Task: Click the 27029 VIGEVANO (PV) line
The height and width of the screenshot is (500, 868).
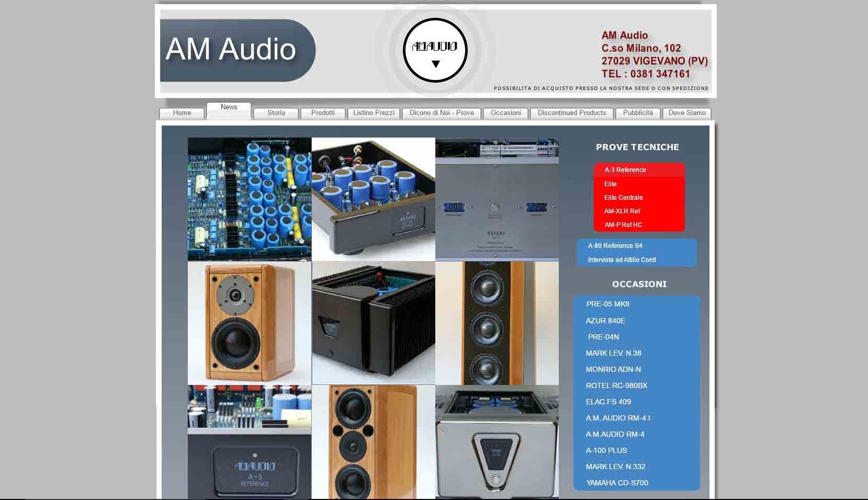Action: pyautogui.click(x=655, y=61)
